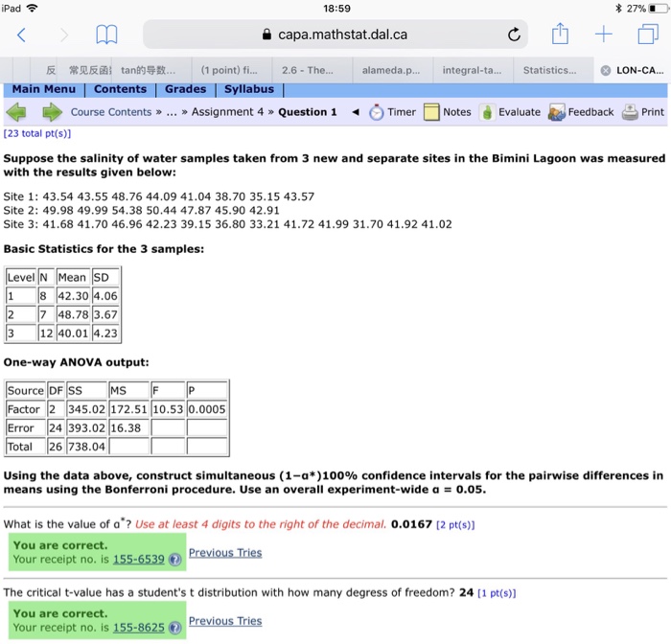Image resolution: width=671 pixels, height=644 pixels.
Task: Click the Total SS 738.04 cell
Action: [86, 447]
